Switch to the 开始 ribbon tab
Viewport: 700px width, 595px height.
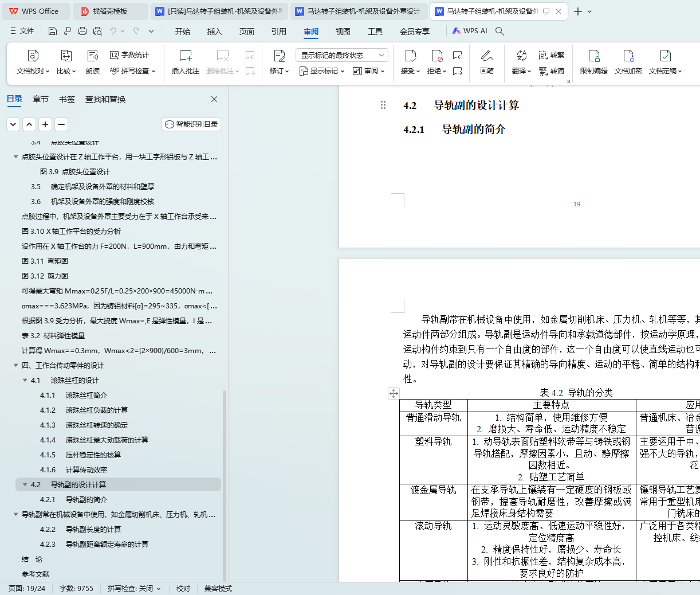(183, 32)
